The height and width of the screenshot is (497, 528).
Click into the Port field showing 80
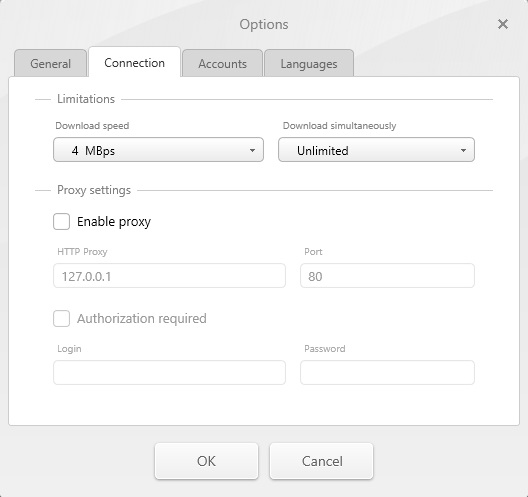(x=388, y=276)
